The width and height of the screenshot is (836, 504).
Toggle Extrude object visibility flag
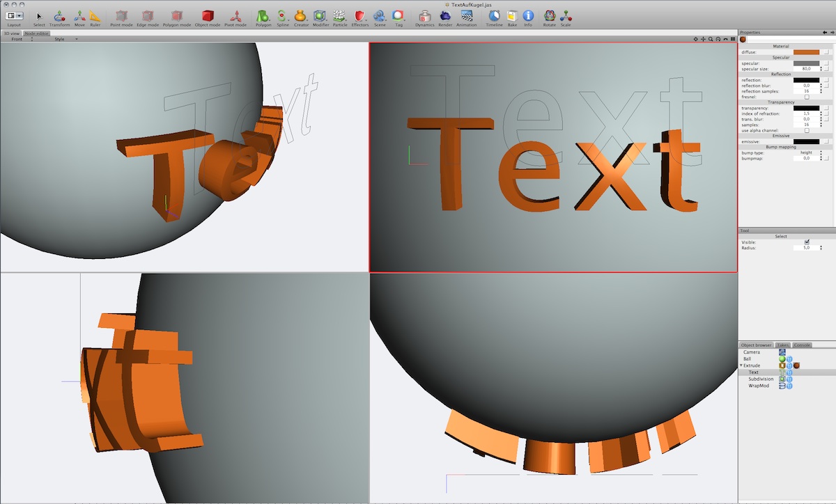[x=789, y=365]
